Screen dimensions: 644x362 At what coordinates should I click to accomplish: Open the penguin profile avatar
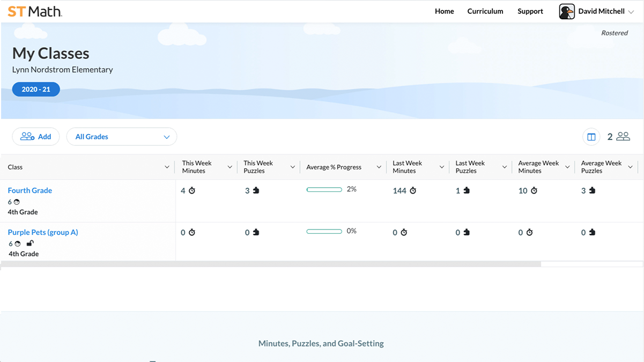[567, 11]
